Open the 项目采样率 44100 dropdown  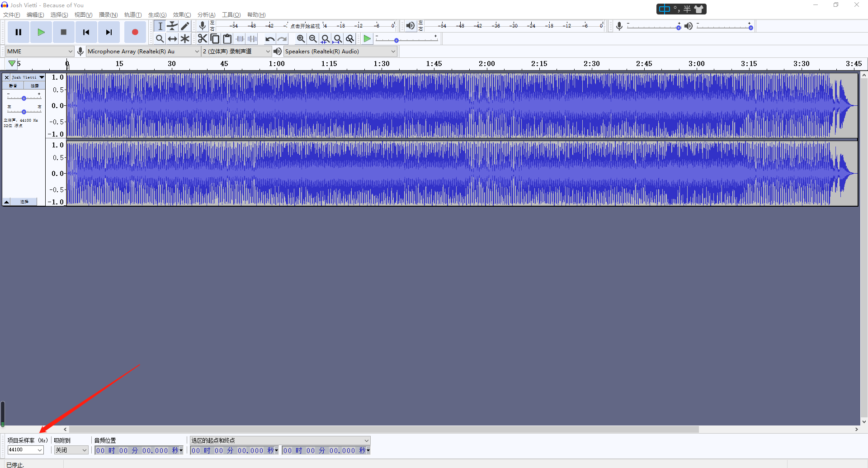(x=25, y=450)
